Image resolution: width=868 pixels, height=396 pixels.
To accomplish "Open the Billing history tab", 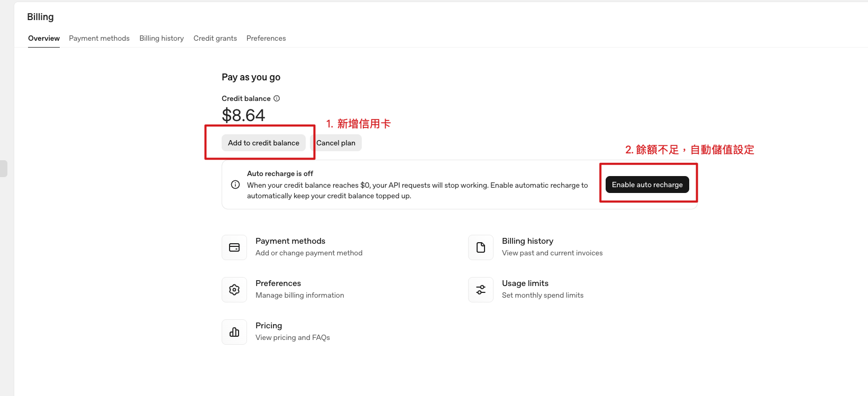I will [x=161, y=39].
